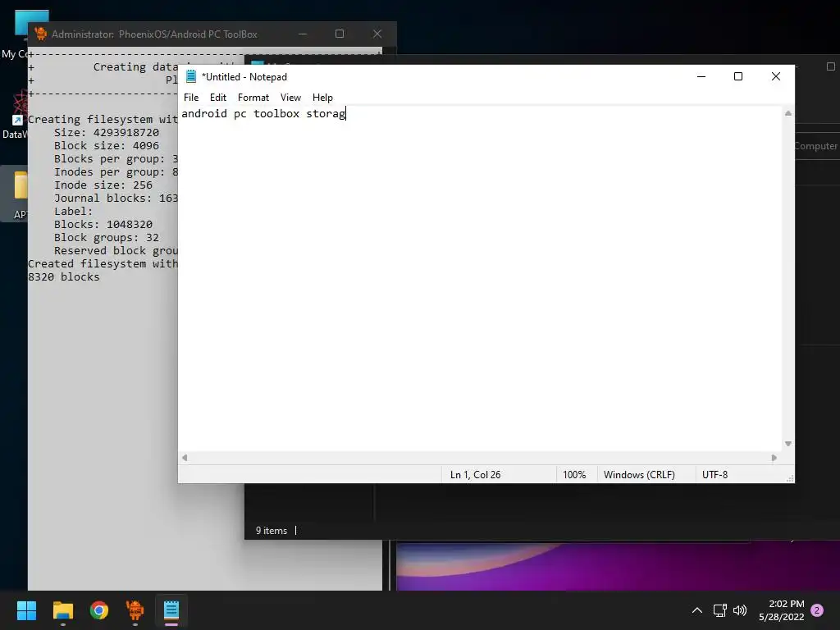Open the Format menu in Notepad
The height and width of the screenshot is (630, 840).
[253, 98]
